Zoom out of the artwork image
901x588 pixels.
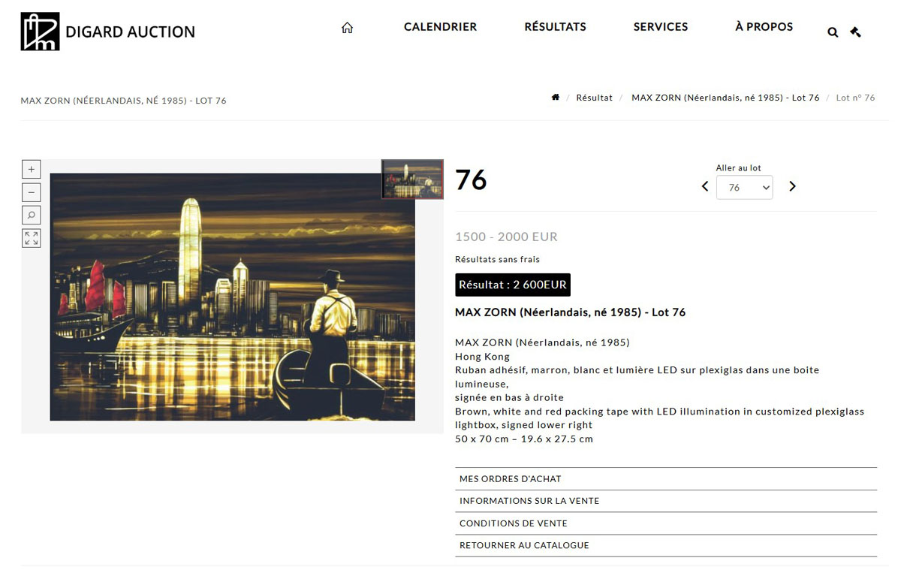(x=31, y=192)
